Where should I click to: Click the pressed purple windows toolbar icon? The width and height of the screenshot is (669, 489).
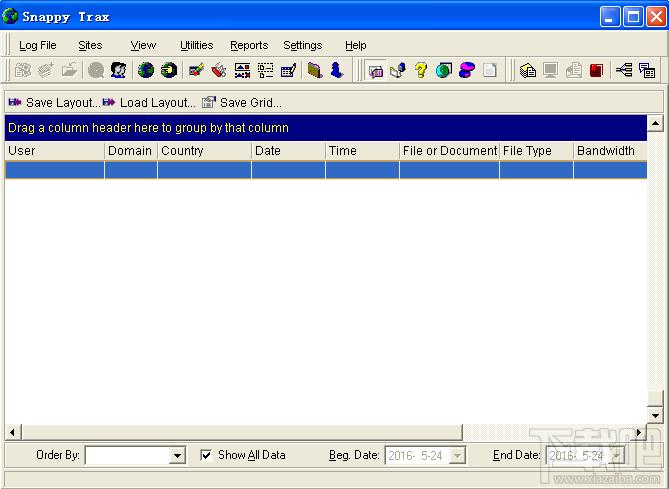375,70
